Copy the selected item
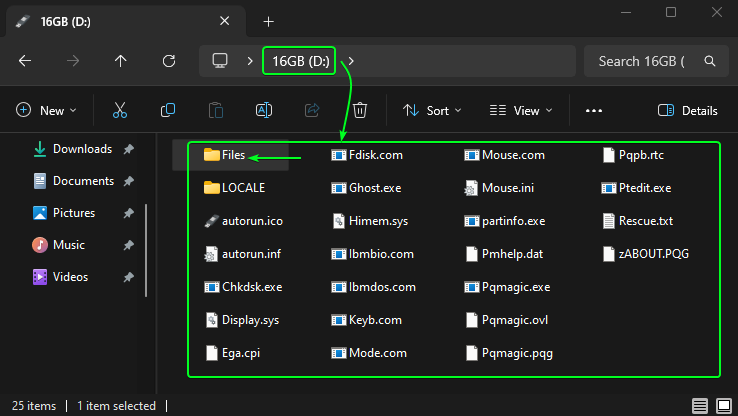Screen dimensions: 738x416 tap(168, 111)
